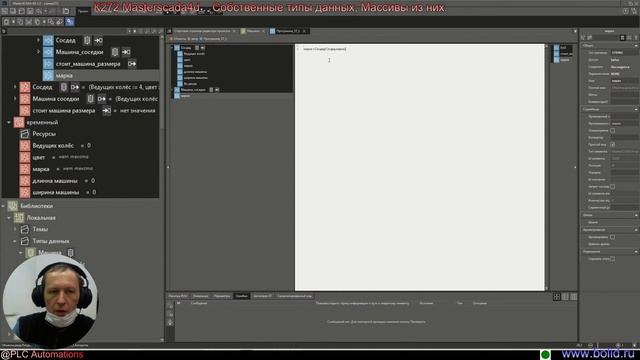Toggle bottom checkbox in the properties panel
Image resolution: width=640 pixels, height=360 pixels.
coord(612,259)
